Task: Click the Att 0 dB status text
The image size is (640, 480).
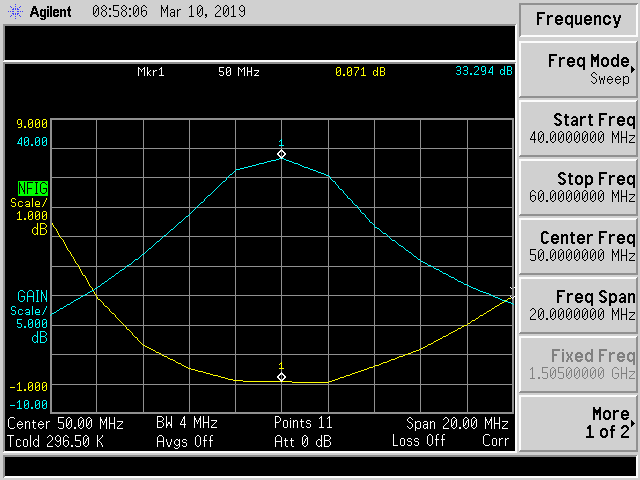Action: [x=303, y=442]
